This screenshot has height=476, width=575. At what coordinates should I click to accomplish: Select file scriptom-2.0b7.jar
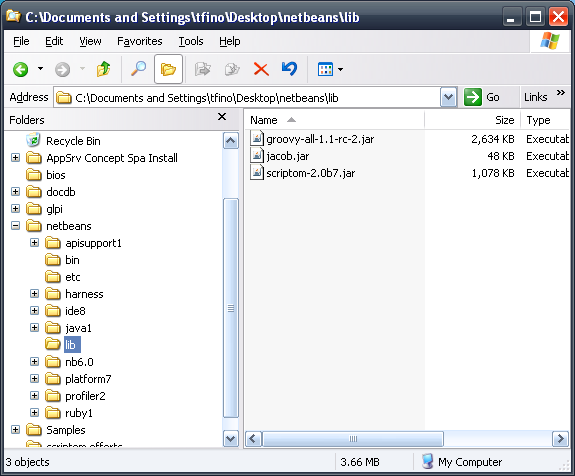311,173
